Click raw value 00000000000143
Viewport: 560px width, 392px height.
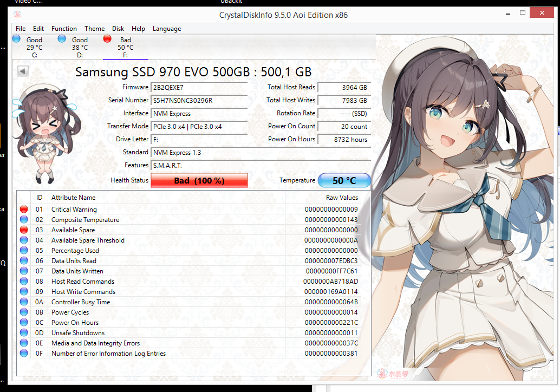(331, 220)
